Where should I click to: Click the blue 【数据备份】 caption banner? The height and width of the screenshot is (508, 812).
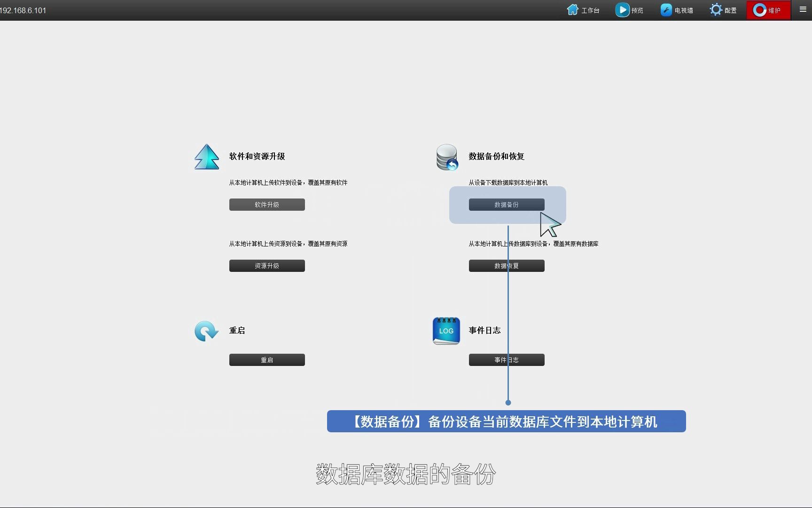click(506, 421)
